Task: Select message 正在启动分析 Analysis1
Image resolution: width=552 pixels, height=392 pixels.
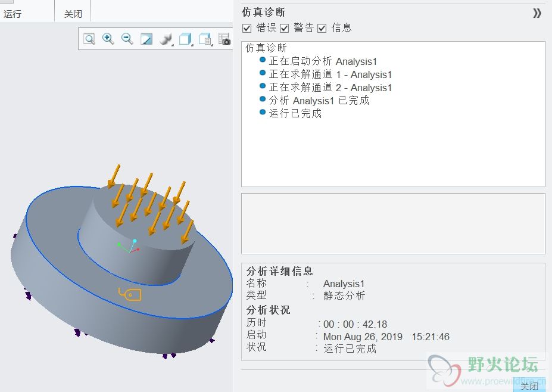Action: click(323, 61)
